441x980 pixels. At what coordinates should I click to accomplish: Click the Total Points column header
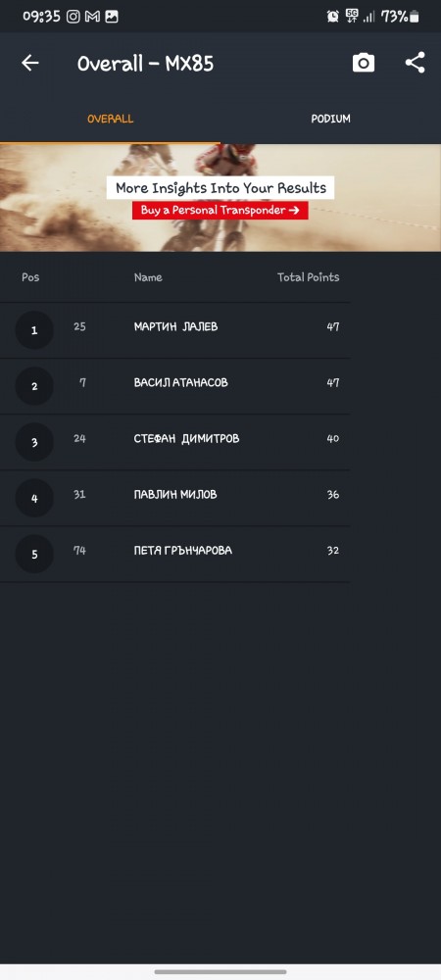click(x=309, y=277)
